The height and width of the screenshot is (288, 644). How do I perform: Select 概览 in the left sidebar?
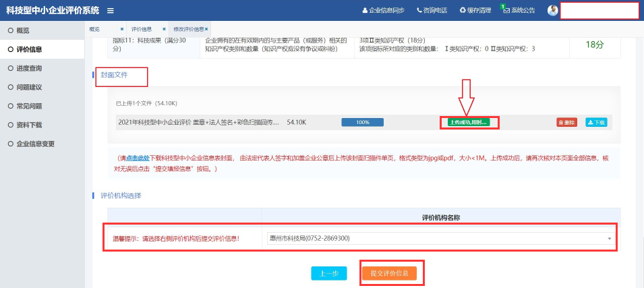(x=23, y=30)
